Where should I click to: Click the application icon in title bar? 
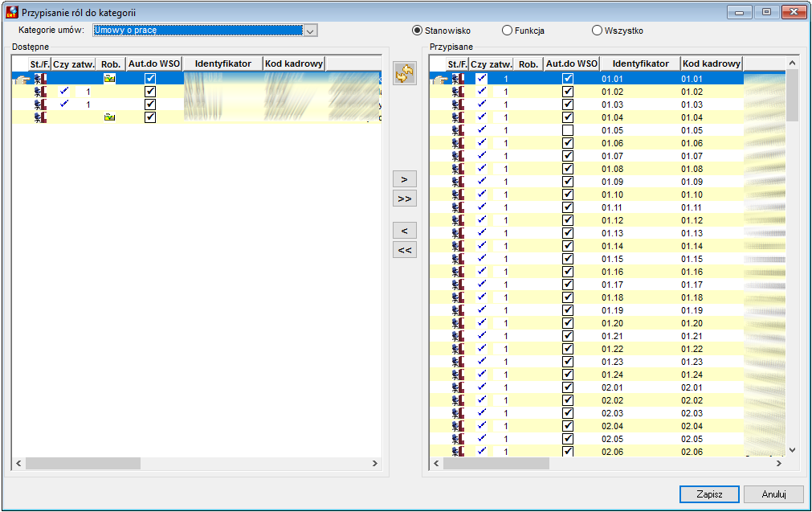click(x=12, y=12)
